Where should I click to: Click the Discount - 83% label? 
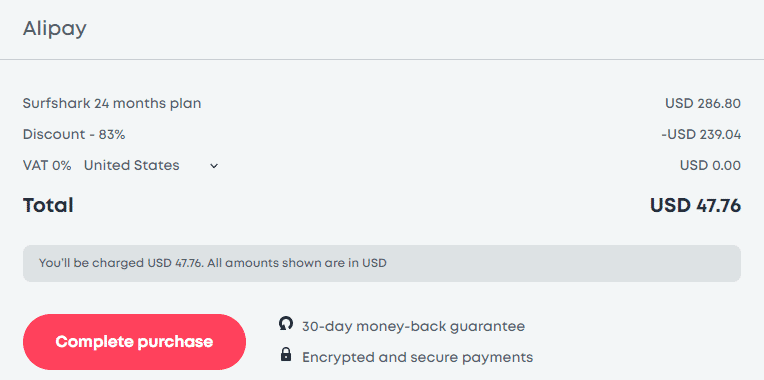74,134
